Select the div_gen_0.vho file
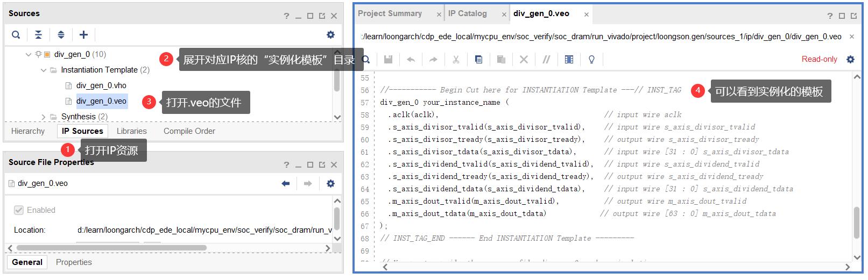This screenshot has width=868, height=280. pos(101,85)
